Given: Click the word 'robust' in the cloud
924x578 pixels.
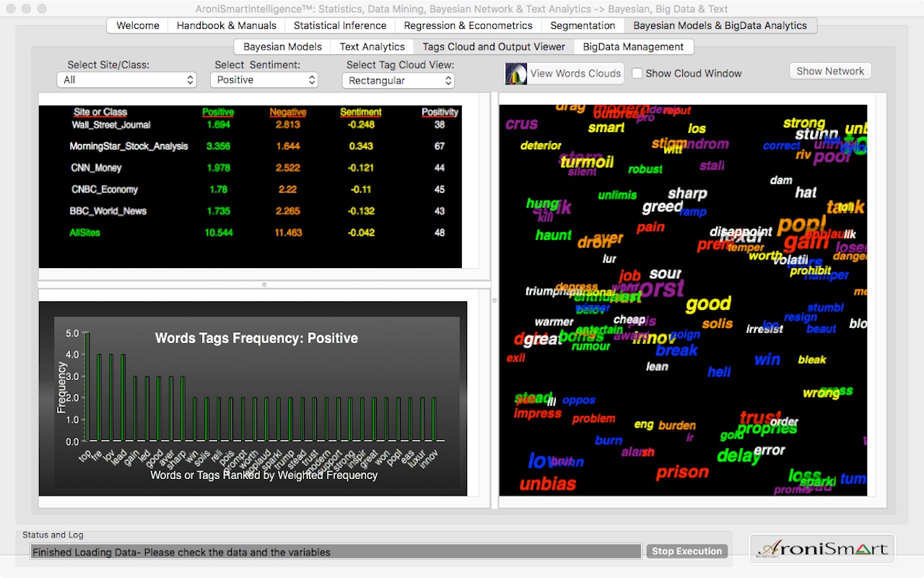Looking at the screenshot, I should click(645, 169).
